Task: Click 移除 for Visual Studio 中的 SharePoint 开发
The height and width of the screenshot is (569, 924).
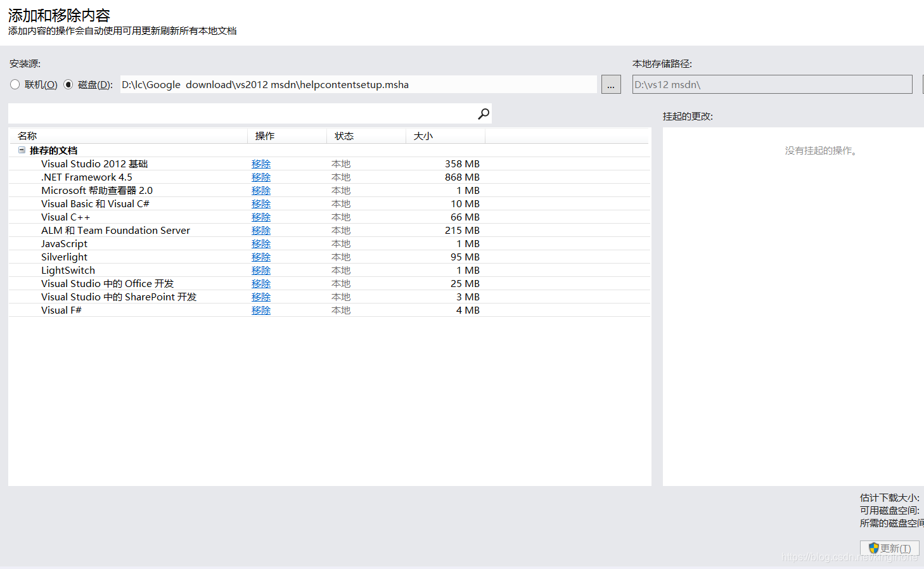Action: pyautogui.click(x=261, y=297)
